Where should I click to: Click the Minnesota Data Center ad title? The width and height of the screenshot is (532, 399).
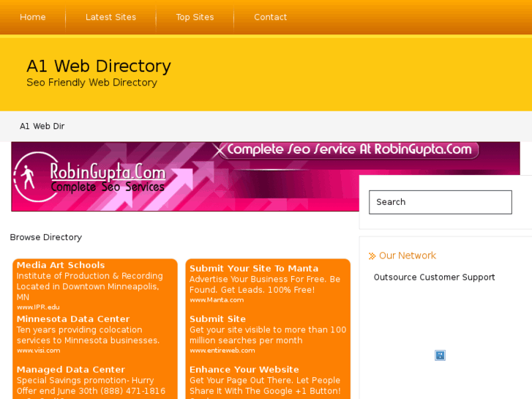click(73, 319)
